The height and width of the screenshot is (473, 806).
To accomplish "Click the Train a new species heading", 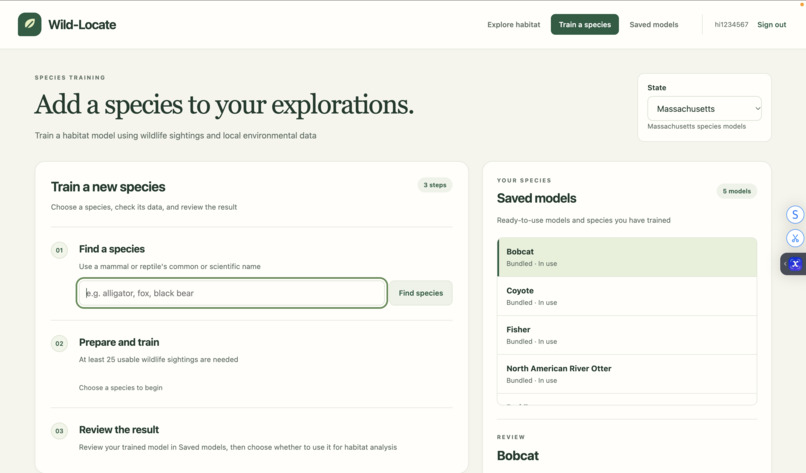I will [108, 187].
